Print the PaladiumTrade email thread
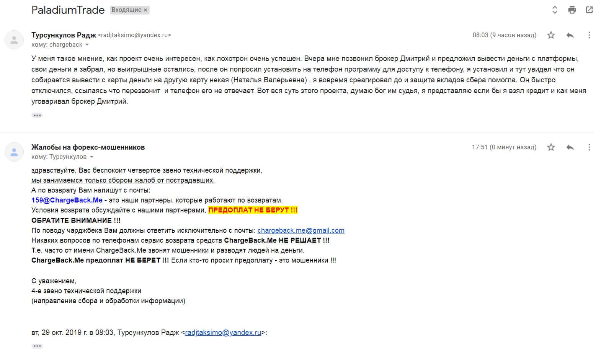Viewport: 601px width, 364px height. point(572,10)
